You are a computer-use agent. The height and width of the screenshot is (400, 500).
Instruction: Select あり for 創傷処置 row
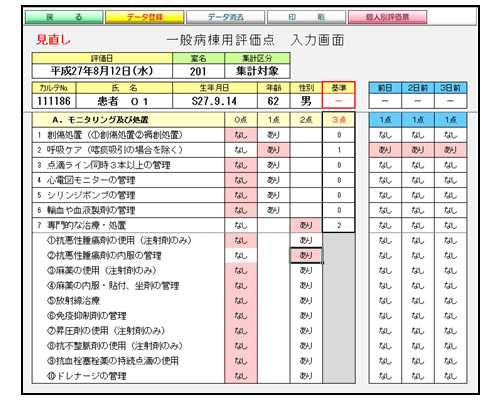(273, 135)
